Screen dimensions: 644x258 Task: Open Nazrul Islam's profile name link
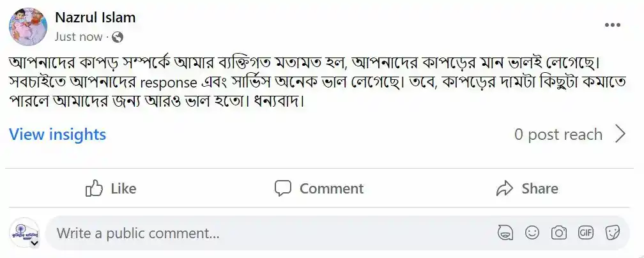(x=95, y=18)
